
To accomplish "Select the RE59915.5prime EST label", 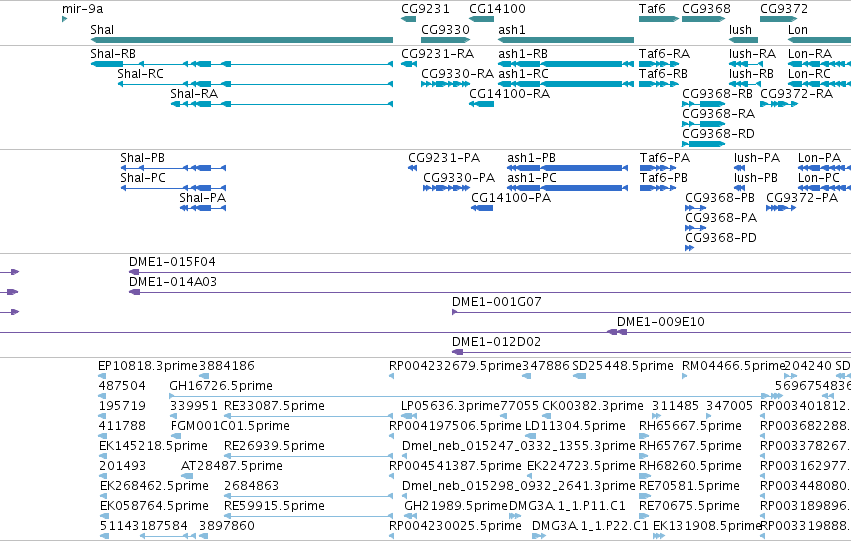I will point(274,506).
